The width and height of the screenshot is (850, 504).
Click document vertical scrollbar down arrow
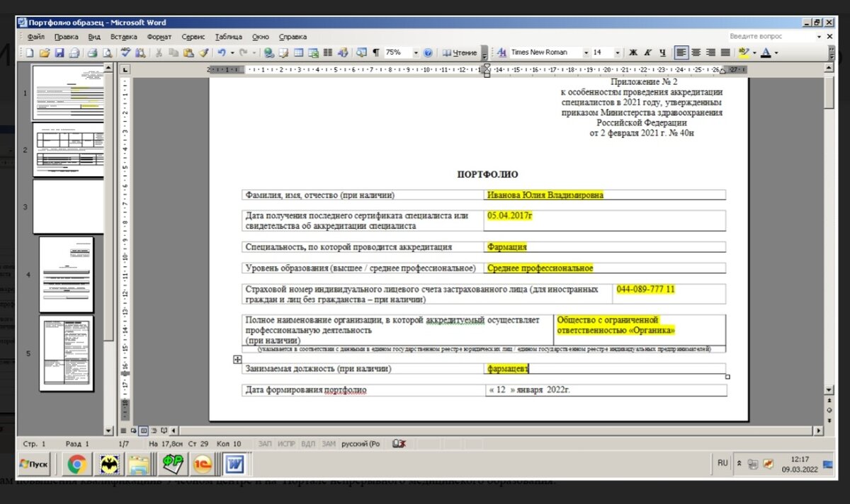point(829,390)
